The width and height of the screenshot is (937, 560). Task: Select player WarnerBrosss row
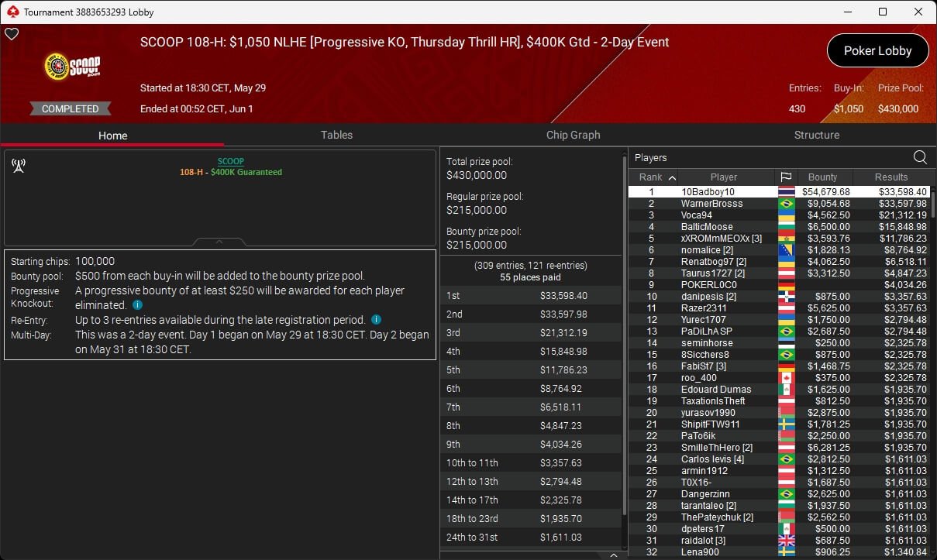779,204
